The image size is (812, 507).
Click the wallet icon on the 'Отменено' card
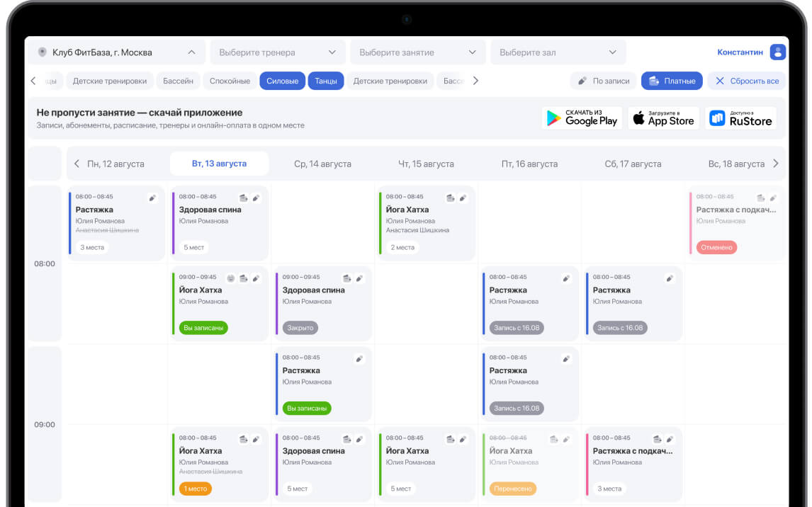(x=761, y=198)
